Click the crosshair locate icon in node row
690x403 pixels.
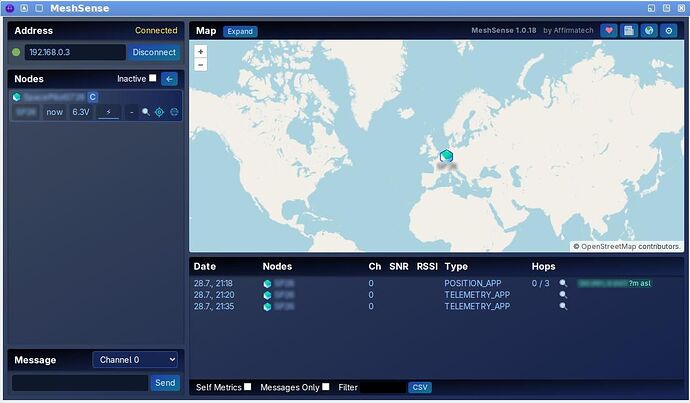(159, 112)
